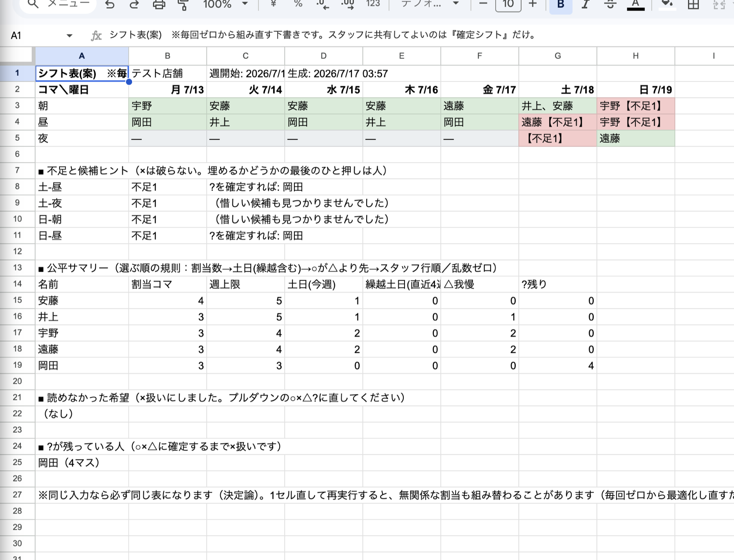
Task: Click the font size field showing 10
Action: coord(508,4)
